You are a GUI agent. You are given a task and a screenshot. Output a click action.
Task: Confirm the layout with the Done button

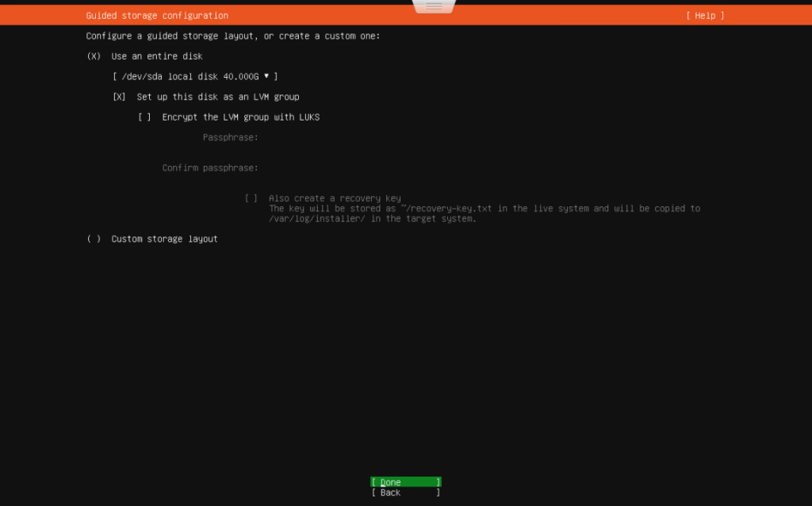(405, 481)
